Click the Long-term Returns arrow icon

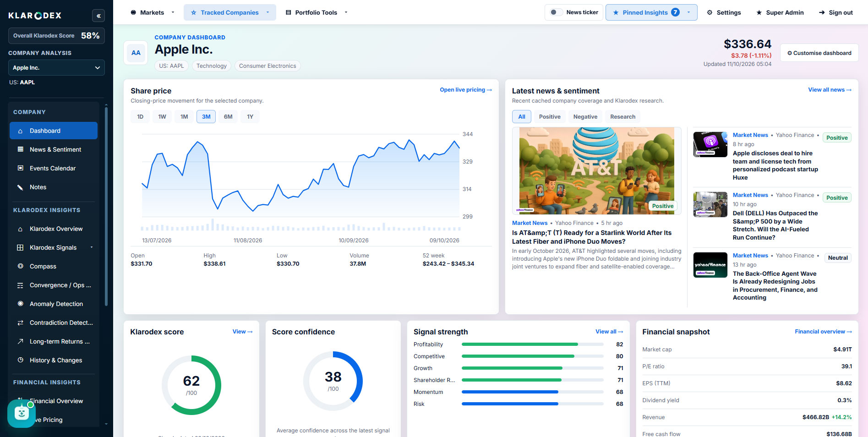click(20, 341)
